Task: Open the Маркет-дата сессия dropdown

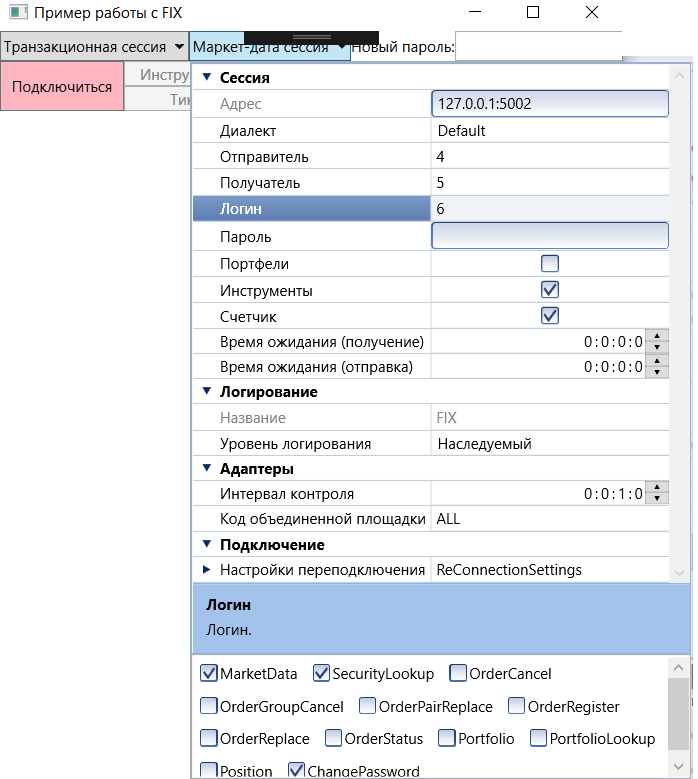Action: (x=269, y=47)
